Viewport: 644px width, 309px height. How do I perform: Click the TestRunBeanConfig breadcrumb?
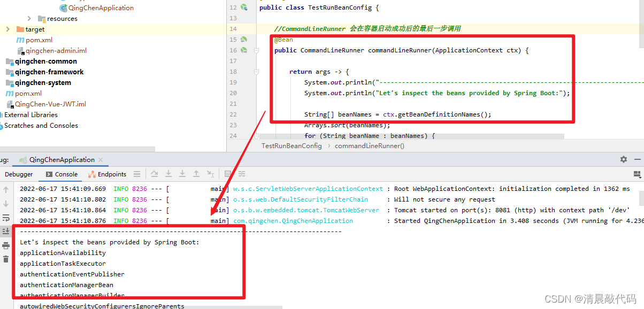[x=292, y=145]
